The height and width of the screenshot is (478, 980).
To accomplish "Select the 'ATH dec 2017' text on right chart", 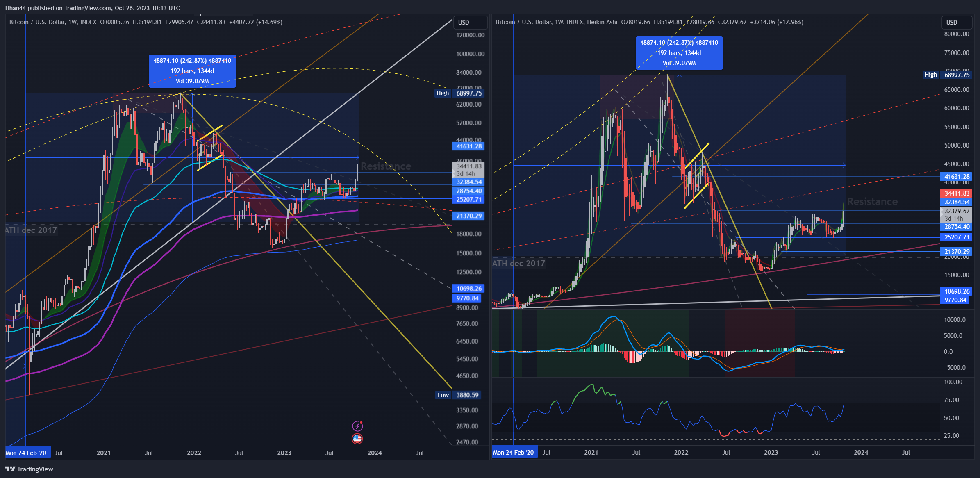I will tap(519, 264).
